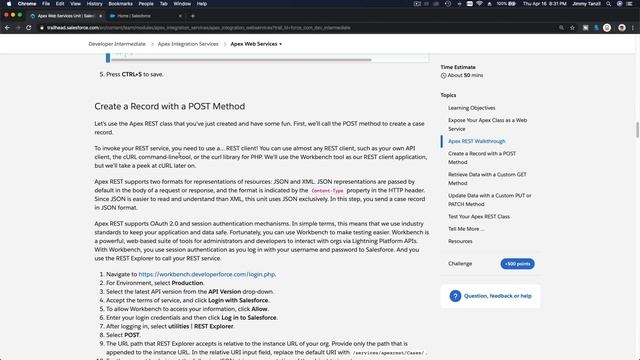Click the extension icon left of the blue S
The height and width of the screenshot is (360, 640).
(x=585, y=28)
